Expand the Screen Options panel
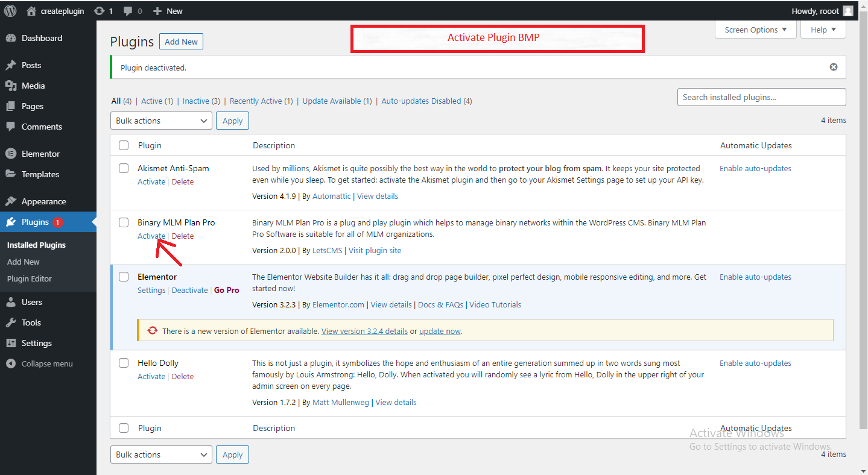 (755, 30)
